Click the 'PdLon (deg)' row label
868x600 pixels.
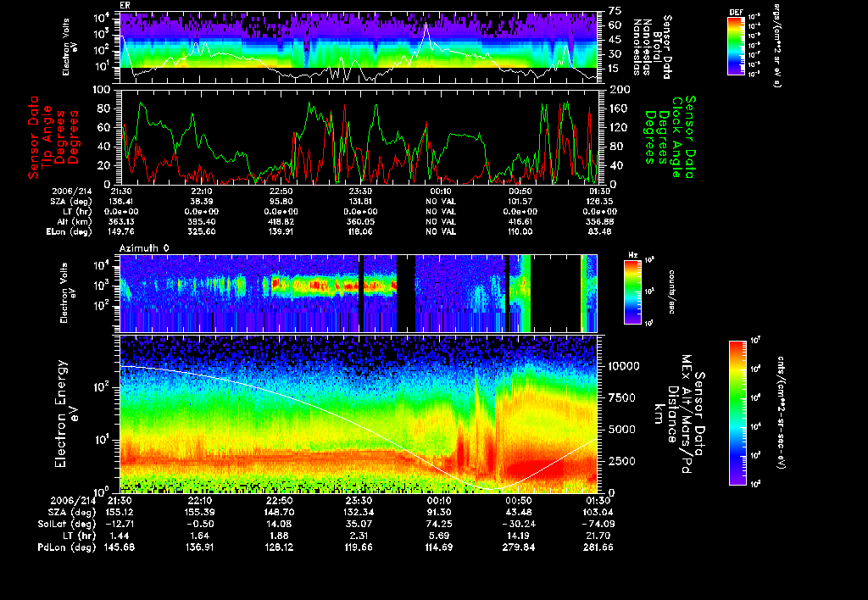tap(66, 547)
